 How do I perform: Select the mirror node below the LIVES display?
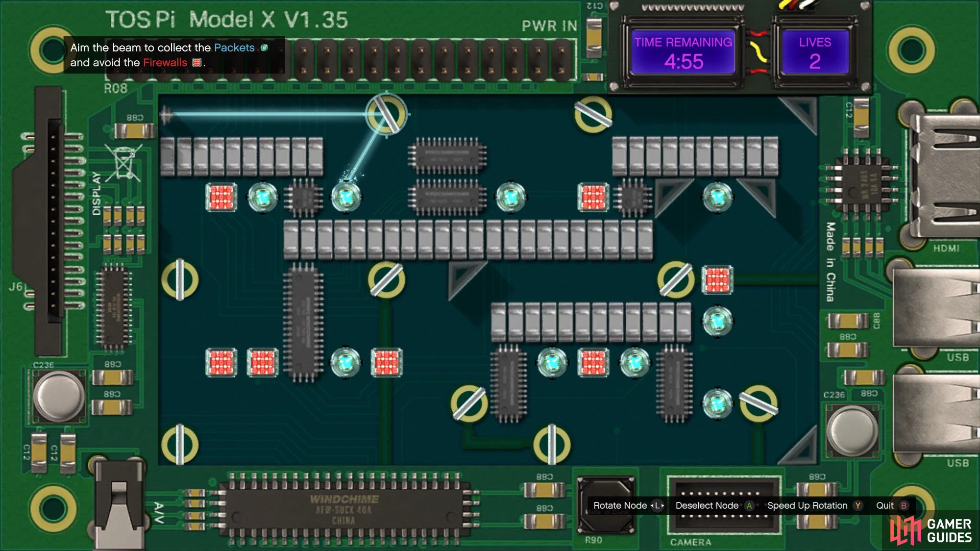coord(593,115)
